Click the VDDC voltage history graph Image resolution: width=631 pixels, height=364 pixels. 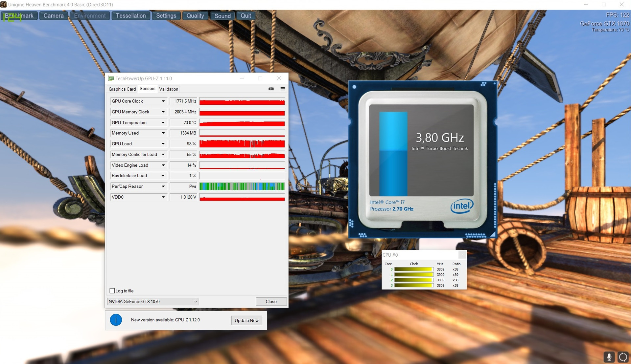click(x=242, y=197)
